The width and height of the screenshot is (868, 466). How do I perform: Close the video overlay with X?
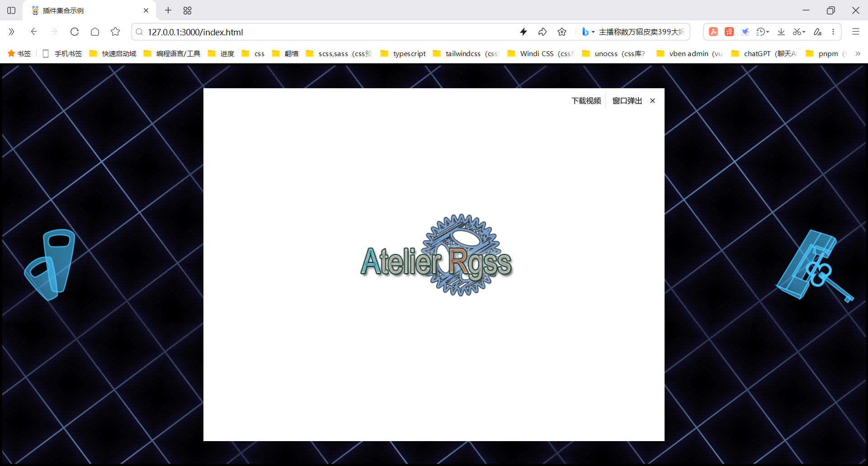652,101
